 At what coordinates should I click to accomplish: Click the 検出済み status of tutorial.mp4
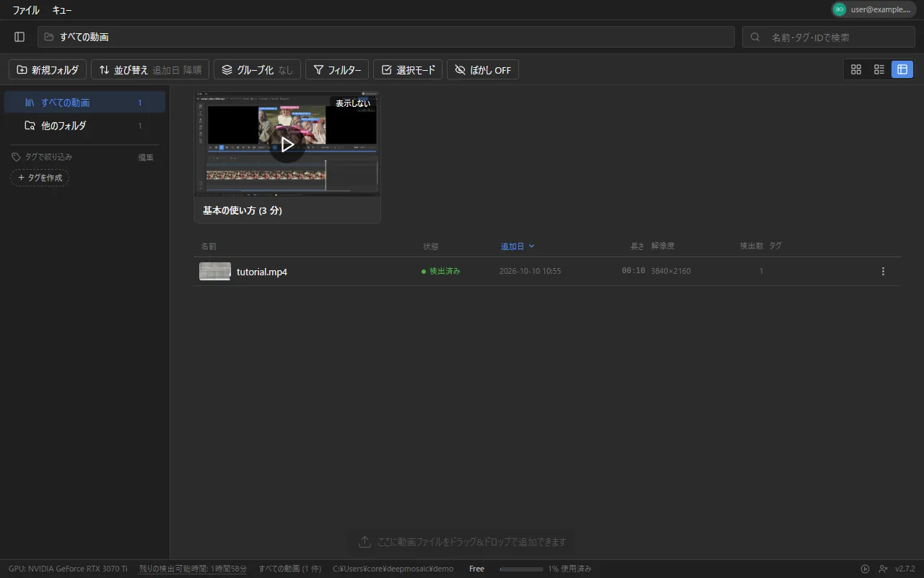pyautogui.click(x=441, y=272)
